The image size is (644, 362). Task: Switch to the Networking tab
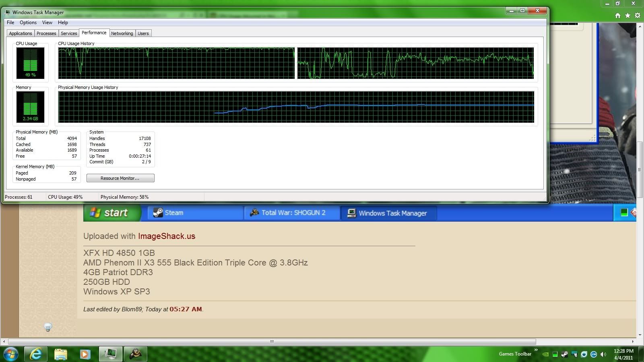[122, 33]
